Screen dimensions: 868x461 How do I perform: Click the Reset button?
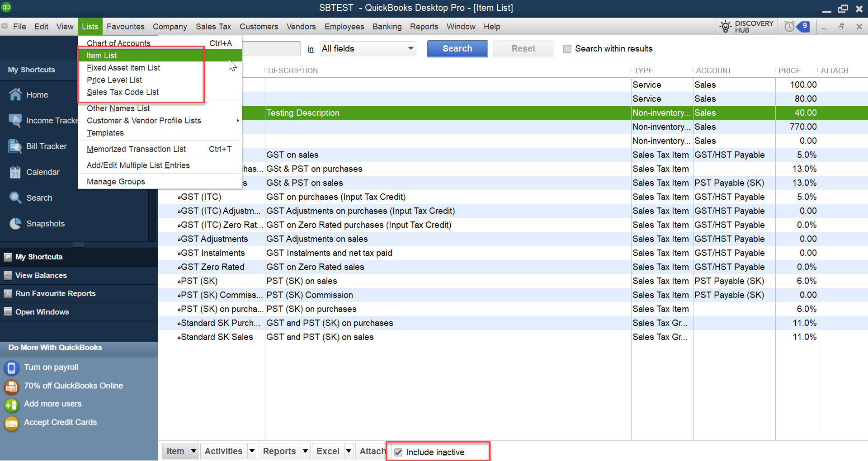(x=524, y=48)
